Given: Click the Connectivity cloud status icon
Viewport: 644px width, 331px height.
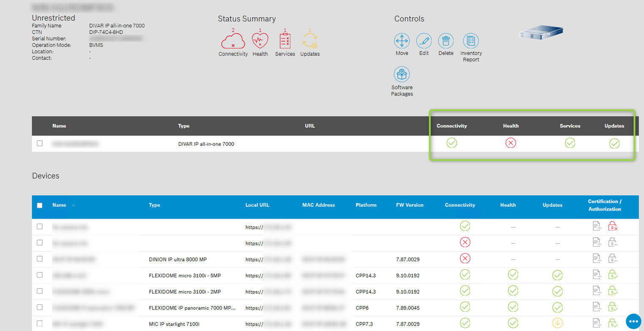Looking at the screenshot, I should (233, 41).
